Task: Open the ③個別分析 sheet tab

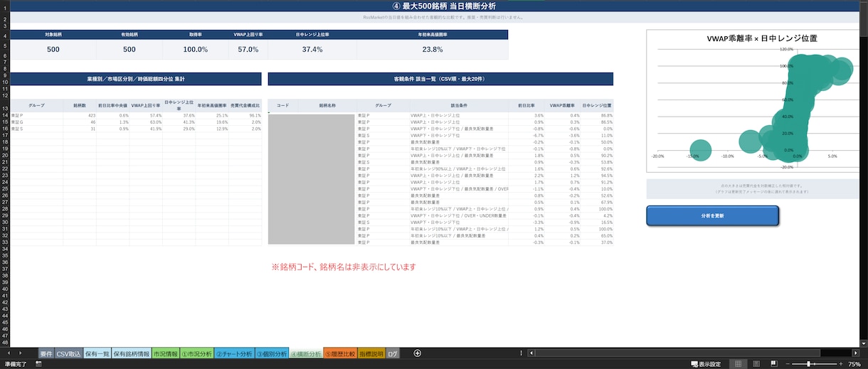Action: [272, 353]
